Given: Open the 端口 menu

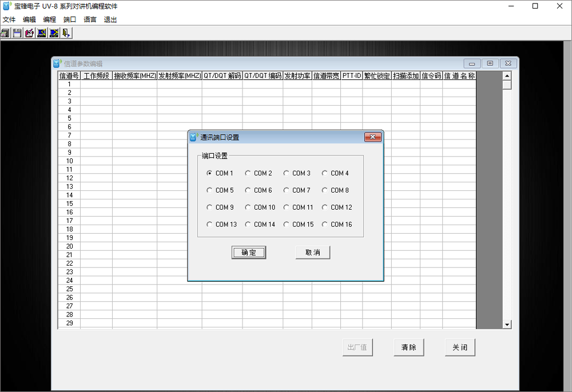Looking at the screenshot, I should [70, 19].
